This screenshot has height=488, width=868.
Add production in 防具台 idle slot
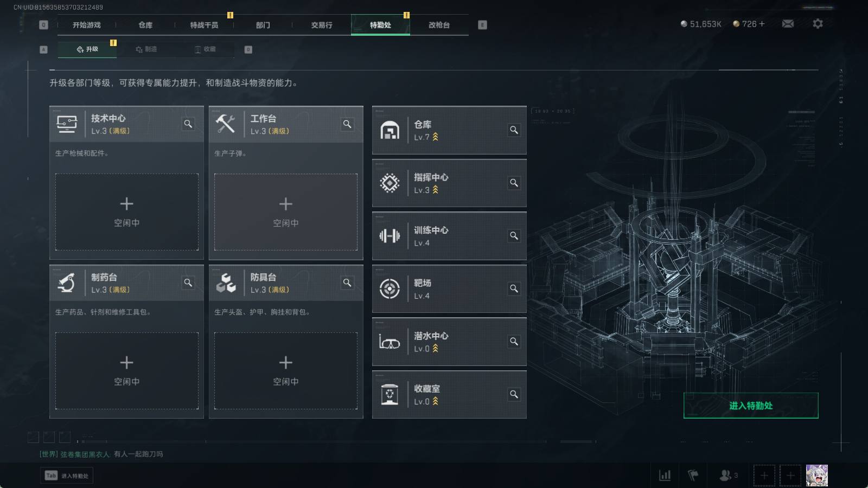(x=286, y=371)
